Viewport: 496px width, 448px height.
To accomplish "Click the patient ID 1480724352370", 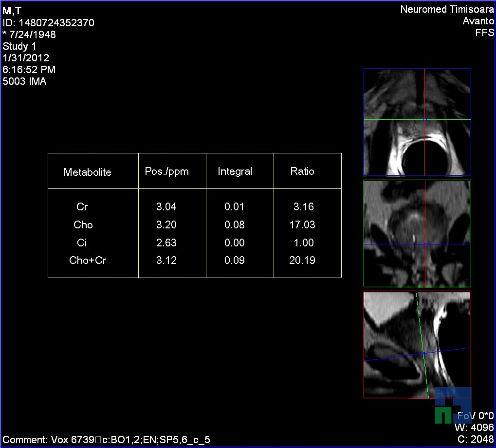I will click(48, 23).
